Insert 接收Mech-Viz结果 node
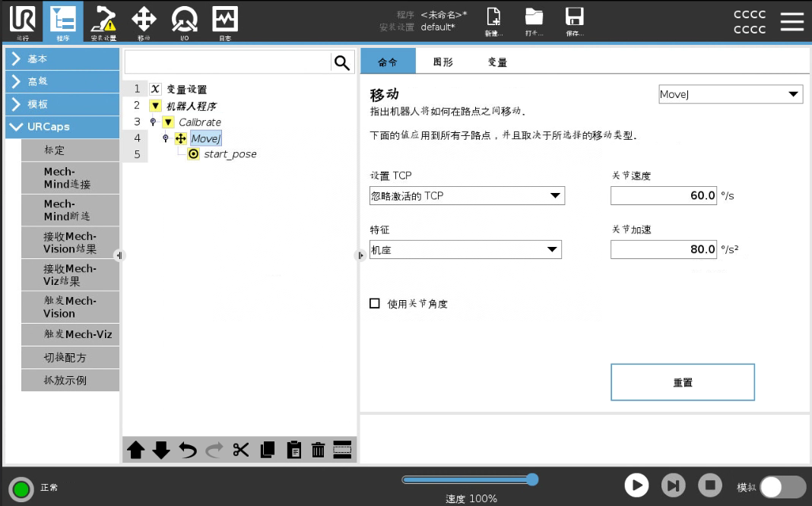The height and width of the screenshot is (506, 812). coord(71,275)
